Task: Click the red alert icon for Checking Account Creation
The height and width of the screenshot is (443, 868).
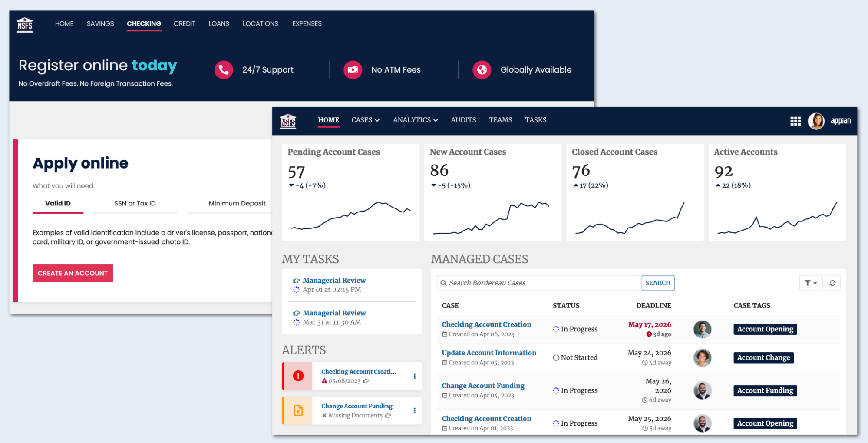Action: pyautogui.click(x=298, y=376)
